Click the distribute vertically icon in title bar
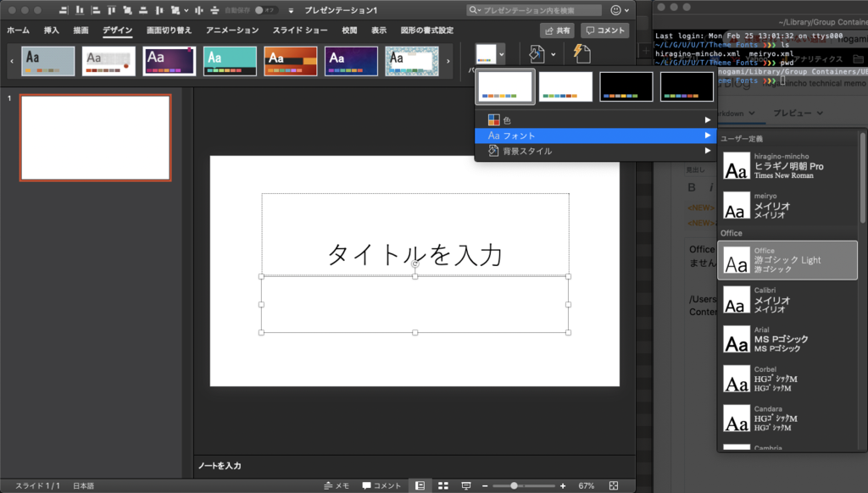868x493 pixels. pyautogui.click(x=214, y=10)
